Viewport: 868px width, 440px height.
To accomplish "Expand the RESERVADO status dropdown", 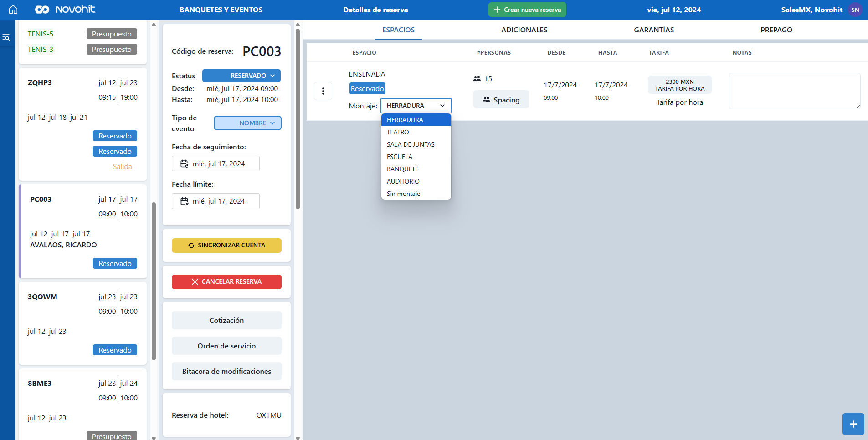I will click(x=241, y=76).
